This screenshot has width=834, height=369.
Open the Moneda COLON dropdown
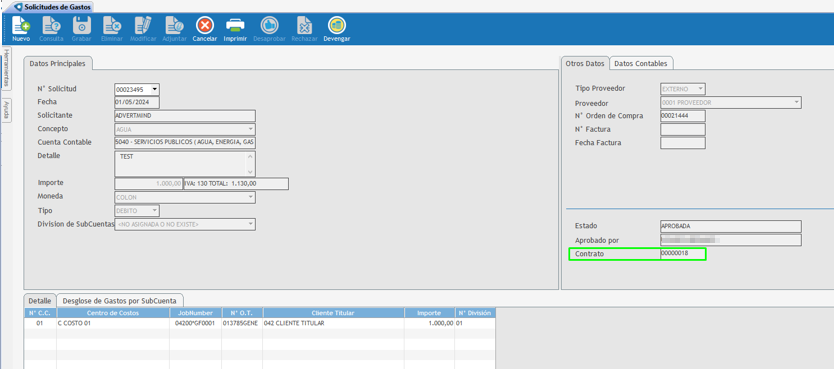pos(251,197)
